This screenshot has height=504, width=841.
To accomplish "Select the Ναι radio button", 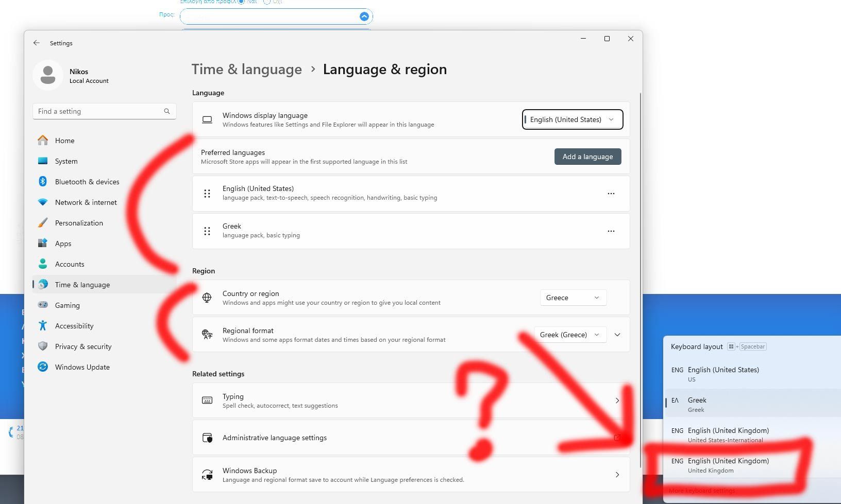I will point(241,2).
